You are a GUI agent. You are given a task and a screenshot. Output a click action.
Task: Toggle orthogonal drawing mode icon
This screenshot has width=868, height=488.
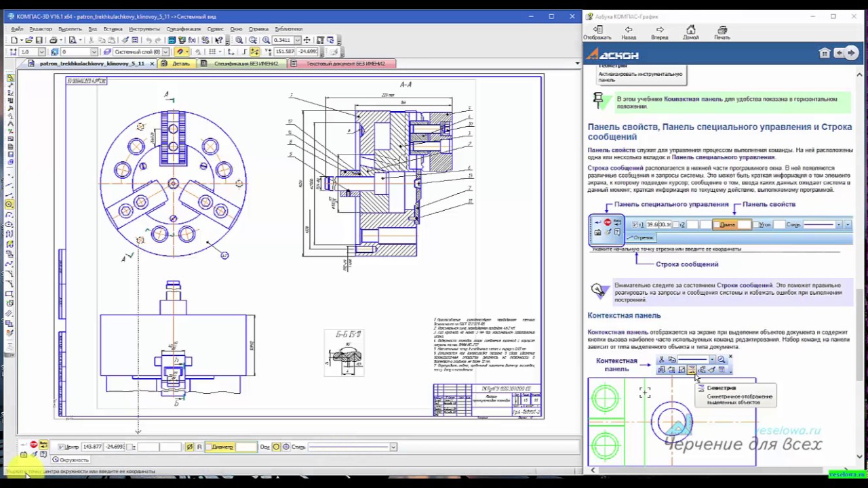pyautogui.click(x=244, y=52)
